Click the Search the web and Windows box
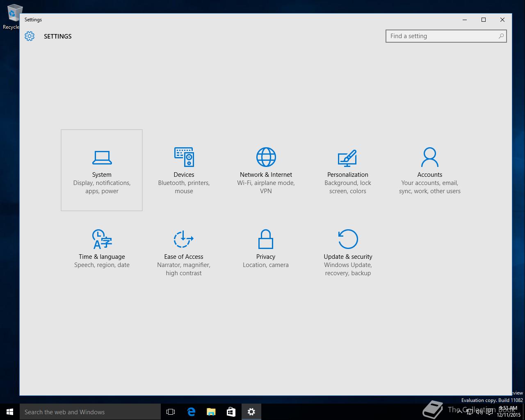 tap(90, 412)
